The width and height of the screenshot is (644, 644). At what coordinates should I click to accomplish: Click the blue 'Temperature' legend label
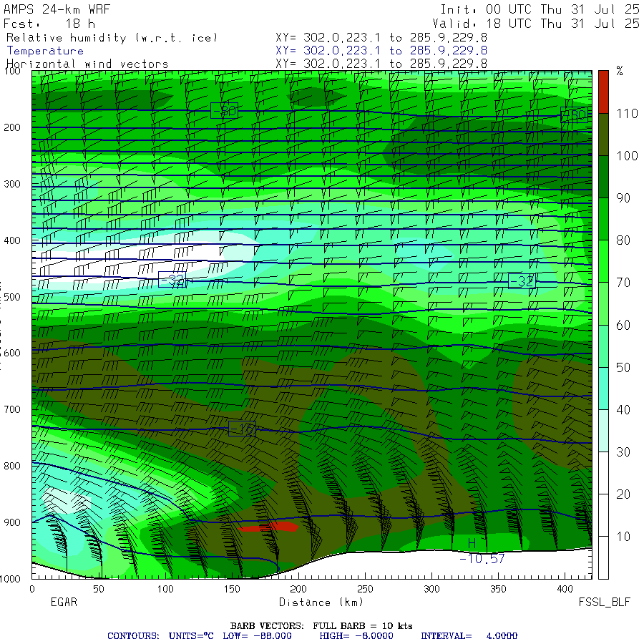(x=45, y=51)
